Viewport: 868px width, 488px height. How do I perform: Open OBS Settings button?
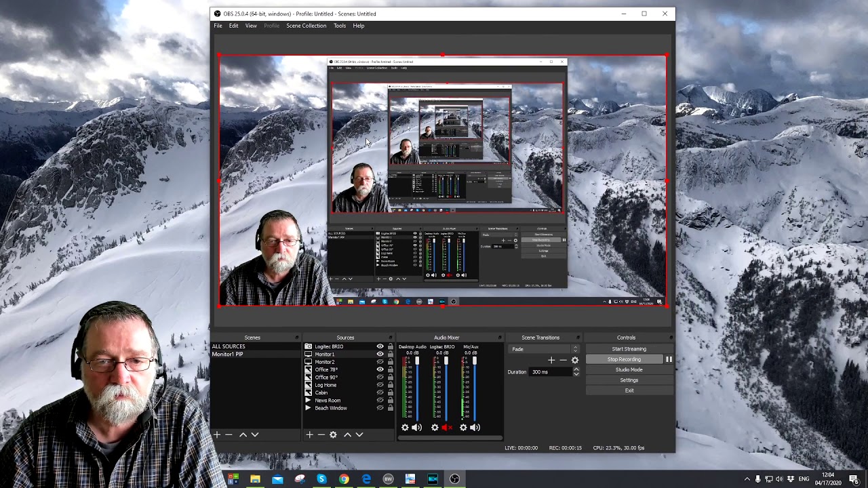tap(629, 380)
